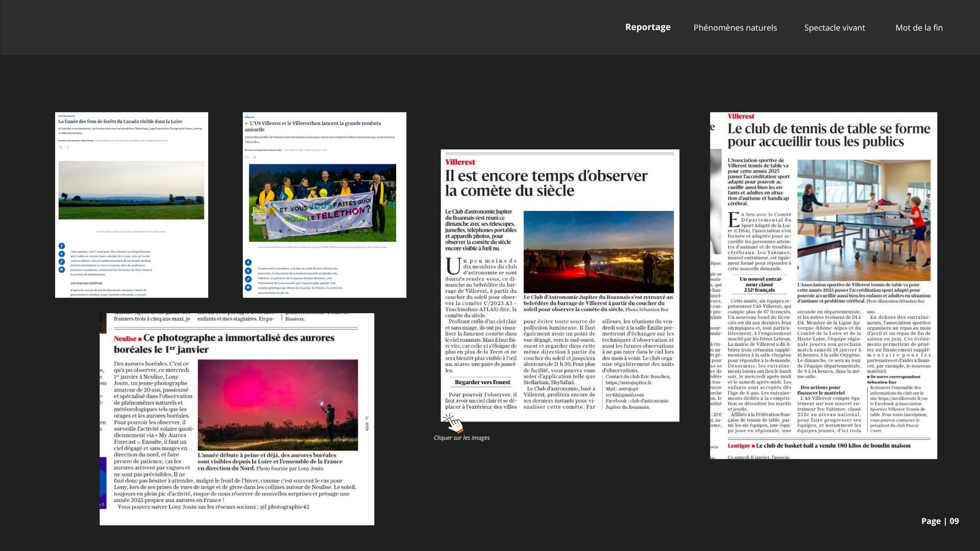
Task: Click print icon in Canada wildfire article
Action: coord(62,269)
